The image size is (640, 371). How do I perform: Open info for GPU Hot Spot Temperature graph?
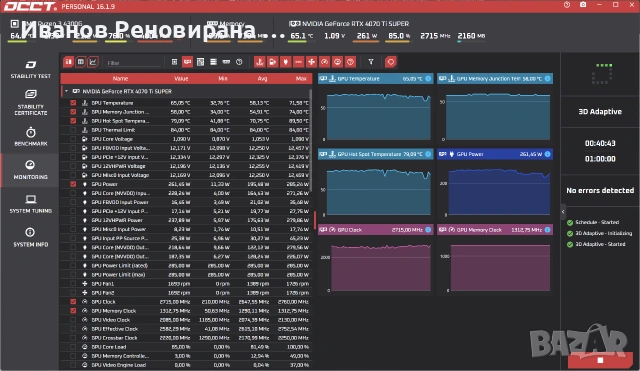coord(428,154)
